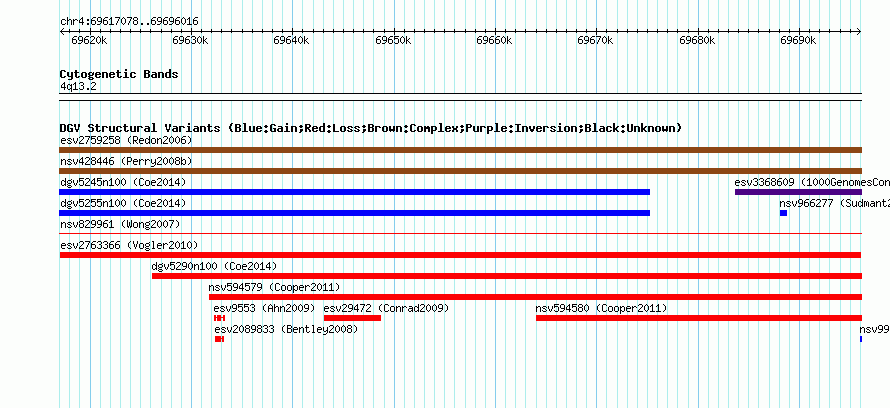Viewport: 890px width, 408px height.
Task: Click the small esv9553 (Ahn2009) red glyph
Action: click(220, 318)
